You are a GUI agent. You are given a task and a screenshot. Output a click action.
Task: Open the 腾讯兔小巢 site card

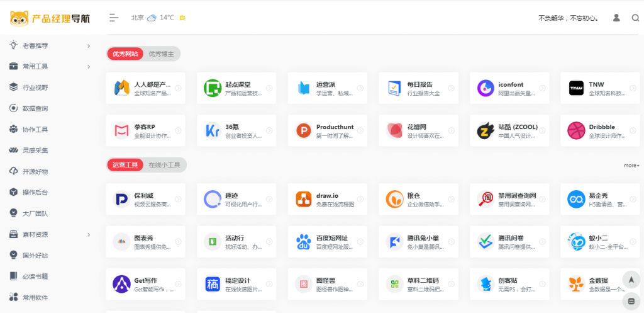[x=418, y=242]
